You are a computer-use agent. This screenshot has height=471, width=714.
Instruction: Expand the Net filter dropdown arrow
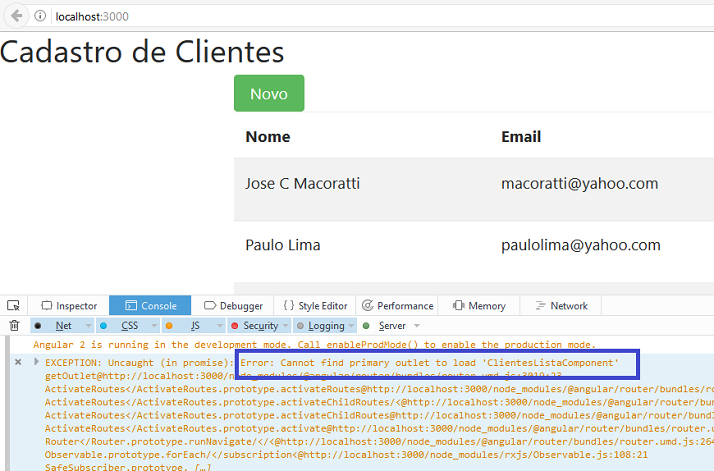88,326
